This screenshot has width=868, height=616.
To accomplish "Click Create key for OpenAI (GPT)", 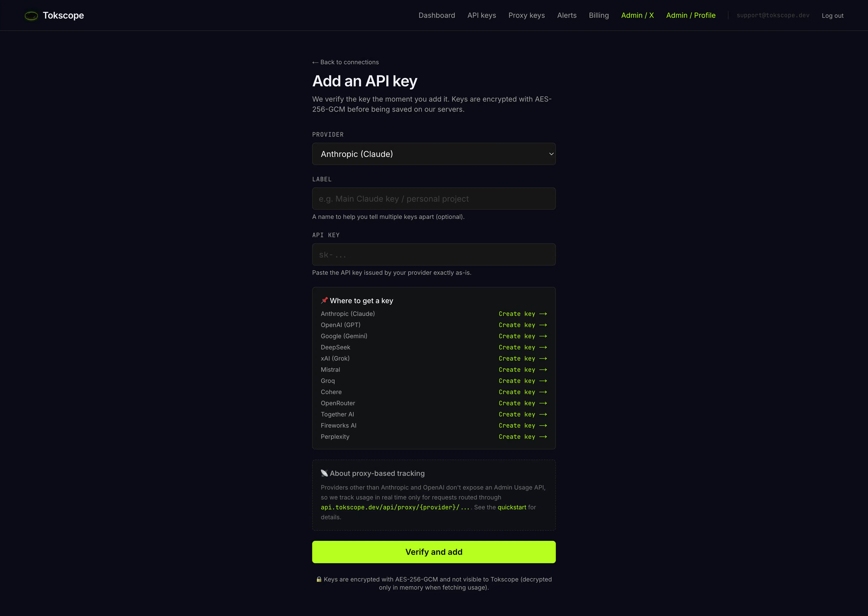I will (523, 325).
